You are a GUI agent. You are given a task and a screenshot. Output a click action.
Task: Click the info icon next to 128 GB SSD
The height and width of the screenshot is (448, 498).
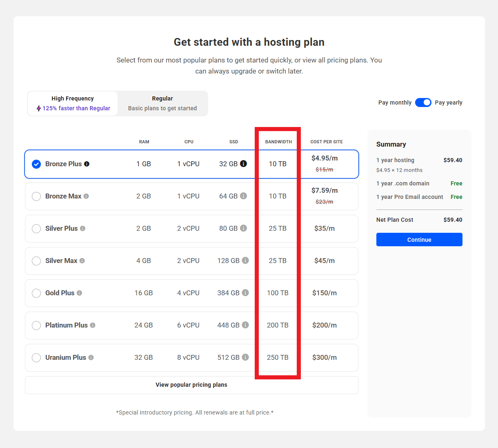pyautogui.click(x=245, y=261)
